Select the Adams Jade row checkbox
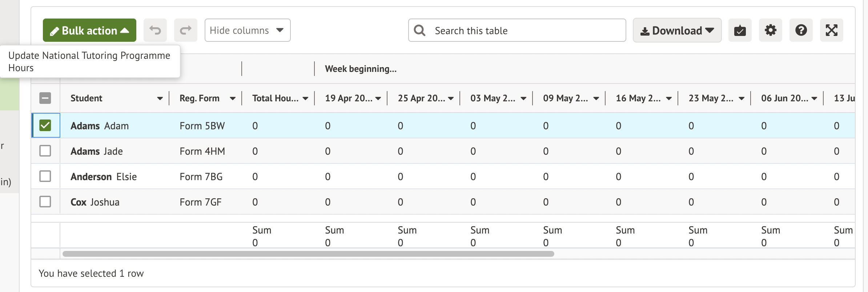868x292 pixels. pyautogui.click(x=45, y=151)
